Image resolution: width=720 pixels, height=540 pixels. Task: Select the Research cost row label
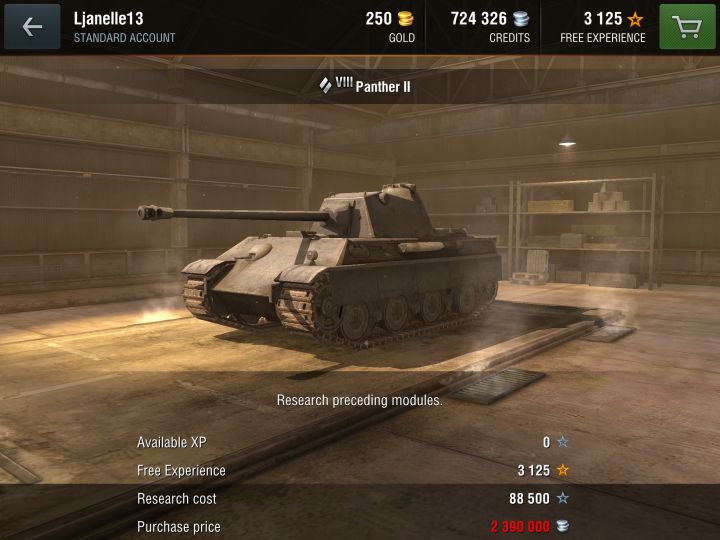point(176,499)
